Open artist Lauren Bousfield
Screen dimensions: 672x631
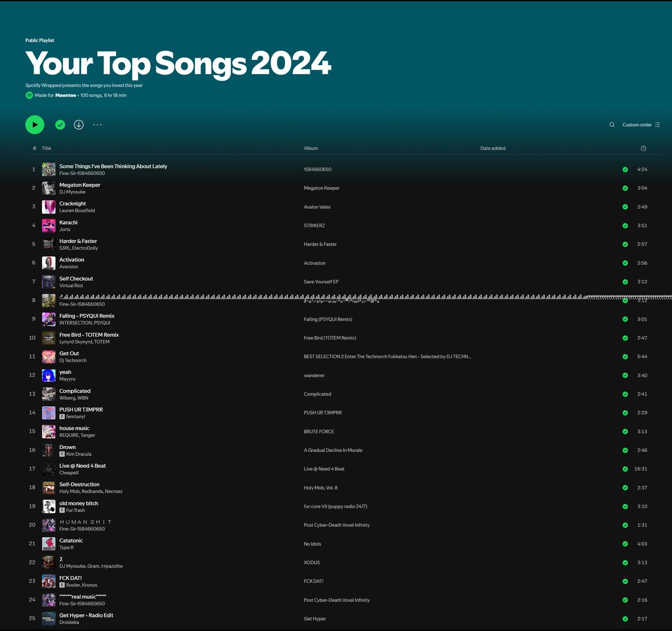coord(77,211)
